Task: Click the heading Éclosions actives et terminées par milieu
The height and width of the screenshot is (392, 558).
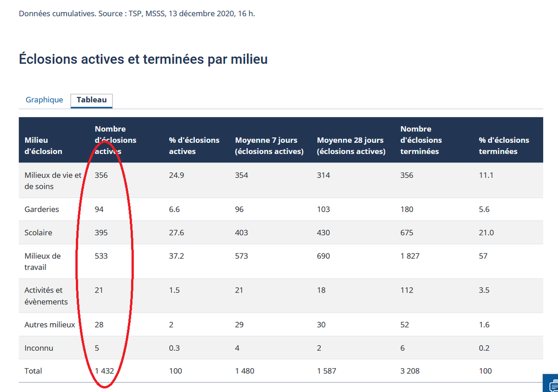Action: tap(143, 59)
